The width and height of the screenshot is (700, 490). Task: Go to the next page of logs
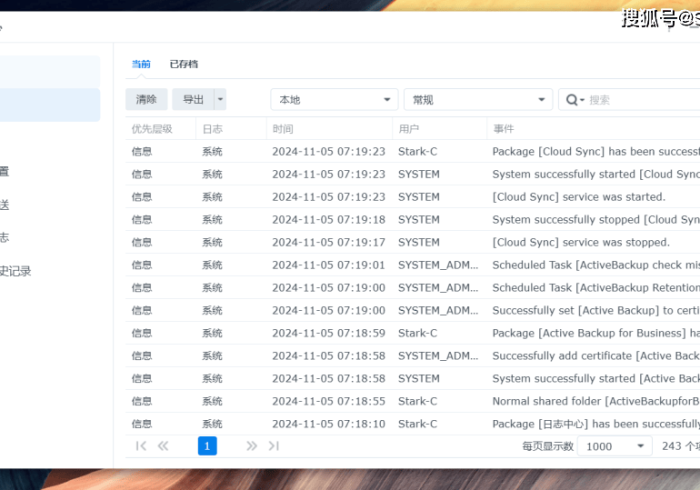pos(251,446)
